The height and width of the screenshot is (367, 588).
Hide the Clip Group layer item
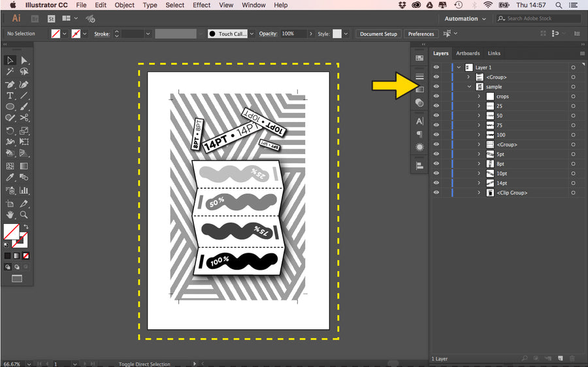(436, 193)
